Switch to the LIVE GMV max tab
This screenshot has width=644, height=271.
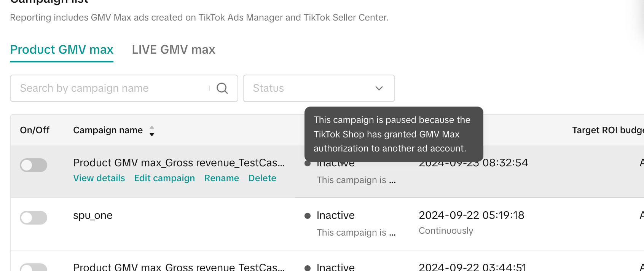coord(173,50)
